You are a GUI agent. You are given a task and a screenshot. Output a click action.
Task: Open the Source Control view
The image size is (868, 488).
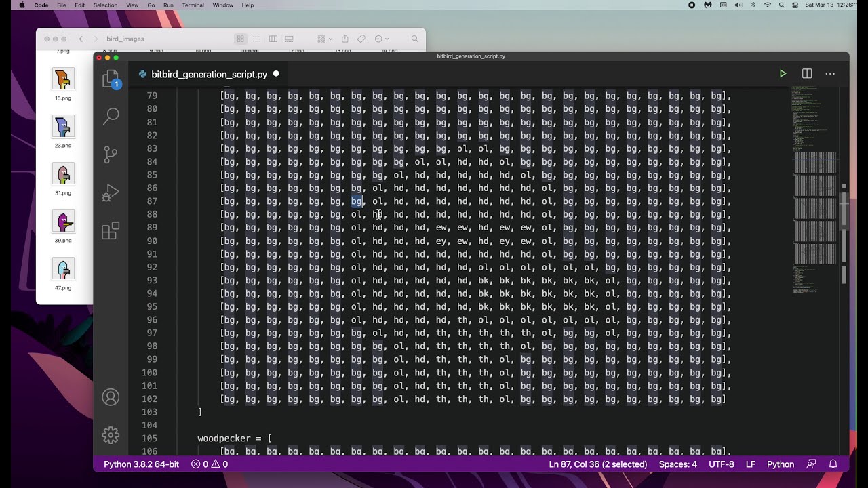(111, 155)
